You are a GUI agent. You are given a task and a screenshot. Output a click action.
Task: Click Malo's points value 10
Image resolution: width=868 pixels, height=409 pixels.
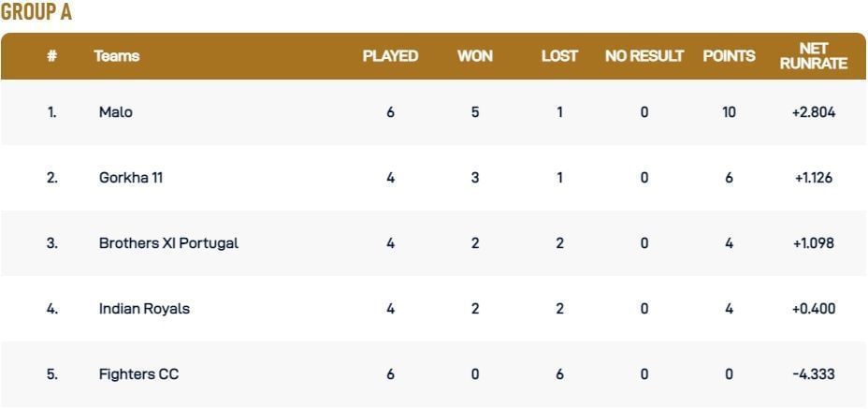(729, 112)
